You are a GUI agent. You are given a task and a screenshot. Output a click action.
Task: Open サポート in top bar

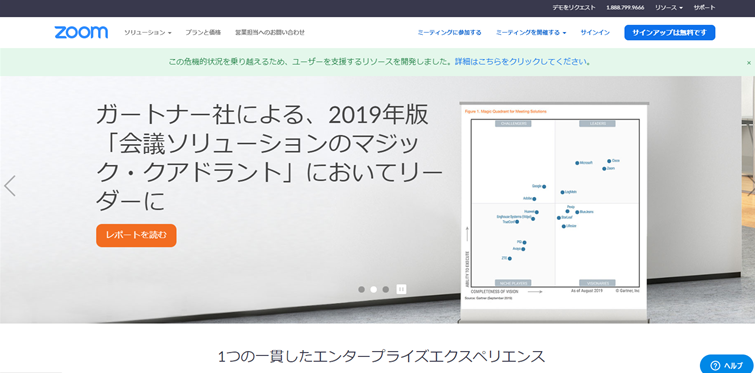[x=704, y=8]
